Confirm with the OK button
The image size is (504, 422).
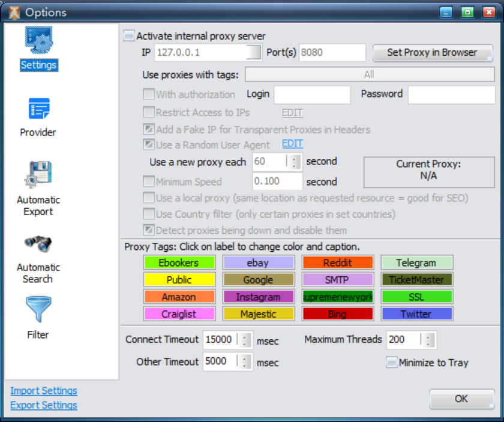[461, 399]
